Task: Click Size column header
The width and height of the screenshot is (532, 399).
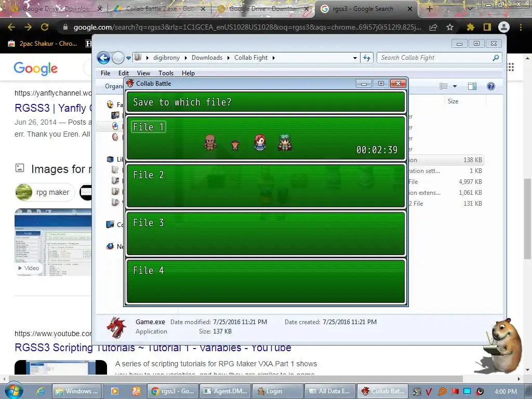Action: pos(453,101)
